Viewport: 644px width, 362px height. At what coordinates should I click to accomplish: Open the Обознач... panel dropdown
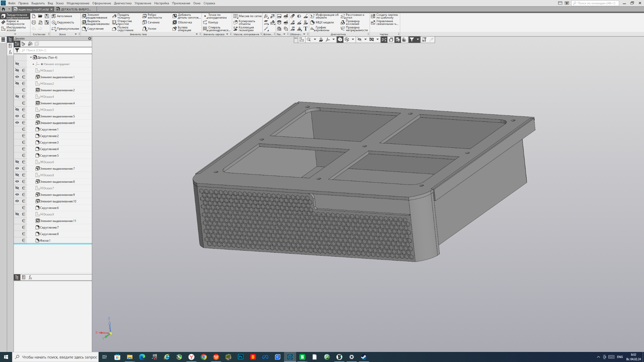pyautogui.click(x=304, y=34)
